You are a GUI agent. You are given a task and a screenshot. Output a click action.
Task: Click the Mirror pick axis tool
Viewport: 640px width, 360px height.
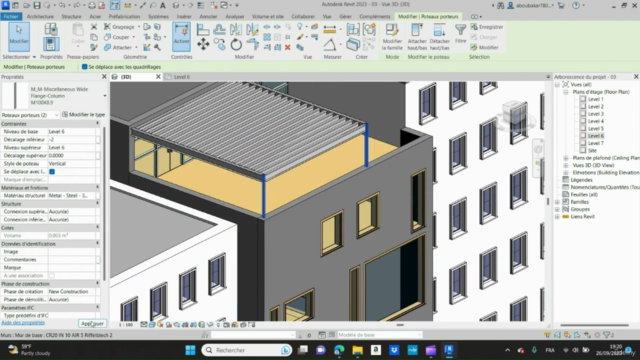pos(236,29)
